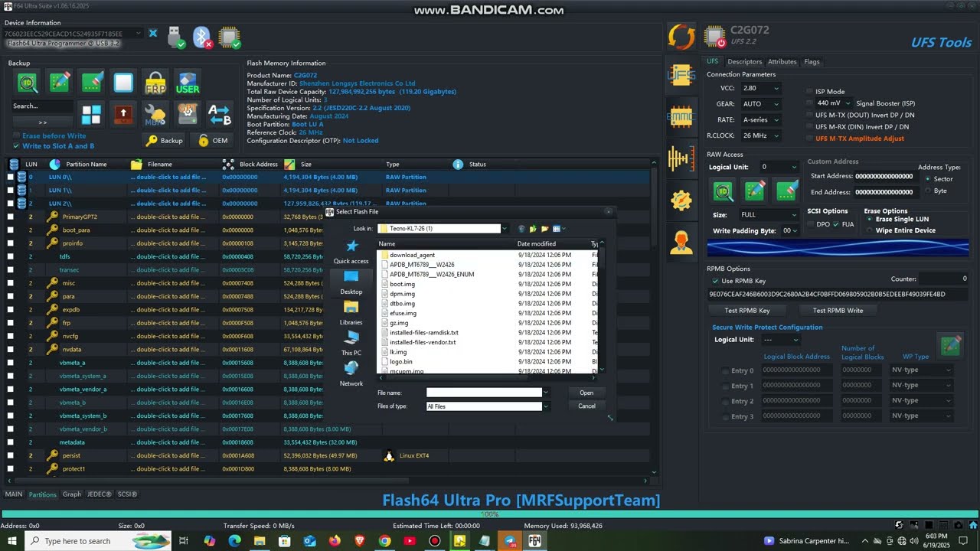This screenshot has width=980, height=551.
Task: Switch to the MAIN bottom tab
Action: (14, 494)
